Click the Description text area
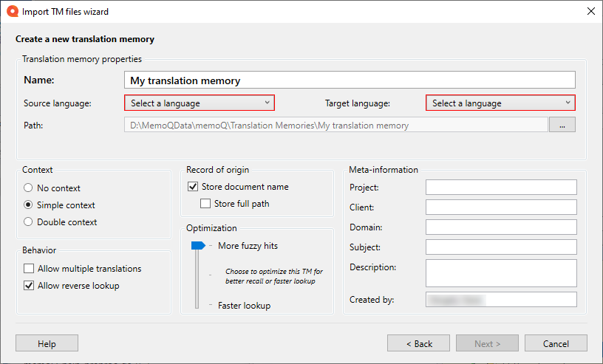The image size is (603, 364). (x=501, y=273)
